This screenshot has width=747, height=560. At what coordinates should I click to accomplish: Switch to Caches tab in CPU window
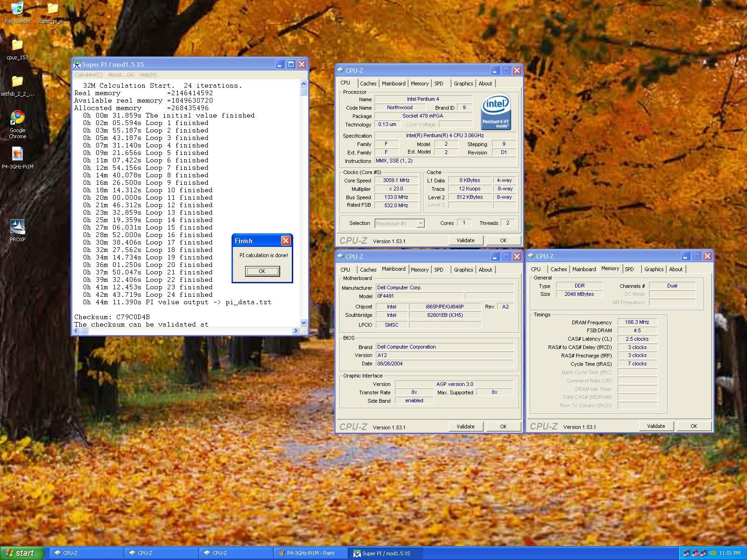tap(368, 84)
